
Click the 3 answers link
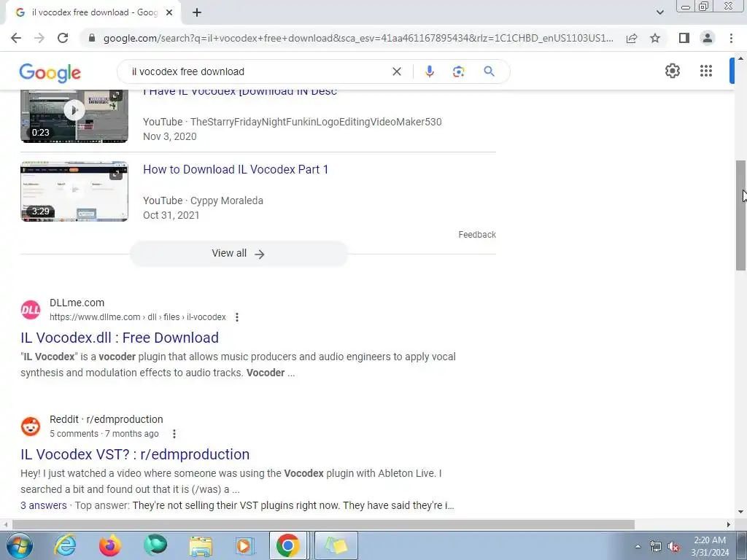(43, 505)
